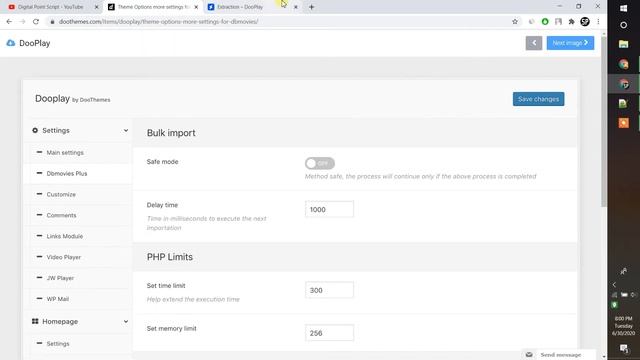Click the People icon on taskbar
The height and width of the screenshot is (360, 640).
[623, 271]
